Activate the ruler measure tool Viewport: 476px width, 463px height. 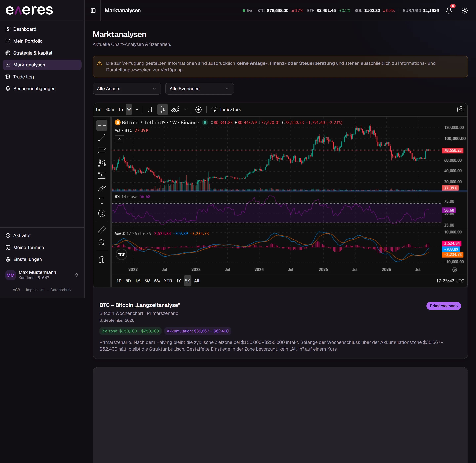(x=102, y=230)
